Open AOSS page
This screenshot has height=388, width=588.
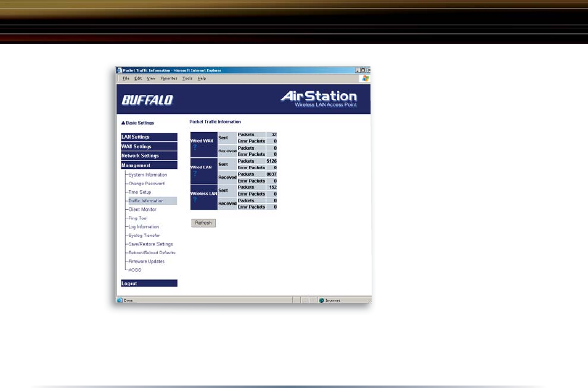[x=135, y=270]
